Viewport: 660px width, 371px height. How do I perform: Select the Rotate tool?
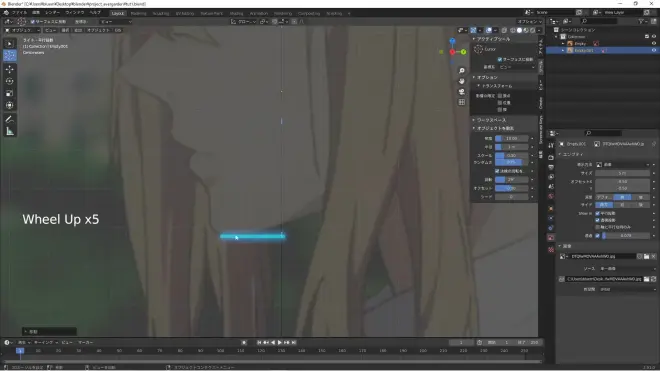tap(10, 81)
